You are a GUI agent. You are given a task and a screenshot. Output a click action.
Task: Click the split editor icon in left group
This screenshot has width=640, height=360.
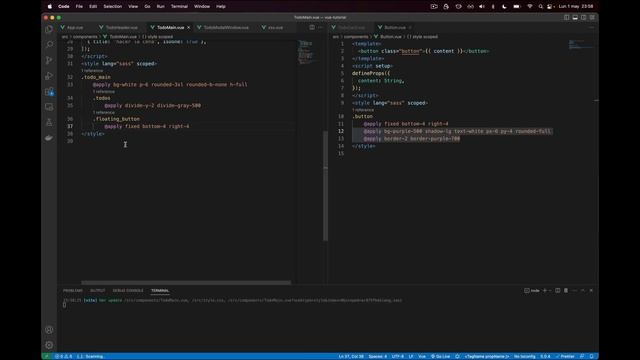[312, 27]
